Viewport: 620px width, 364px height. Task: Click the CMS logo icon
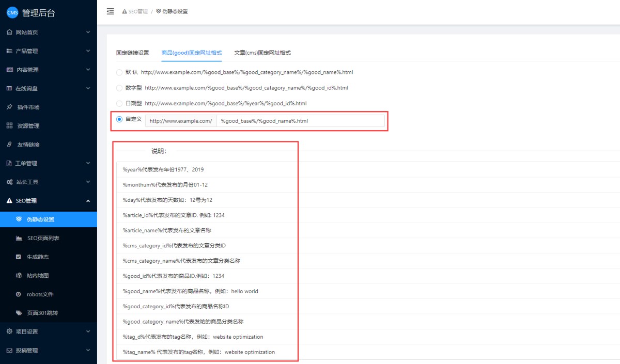(12, 13)
